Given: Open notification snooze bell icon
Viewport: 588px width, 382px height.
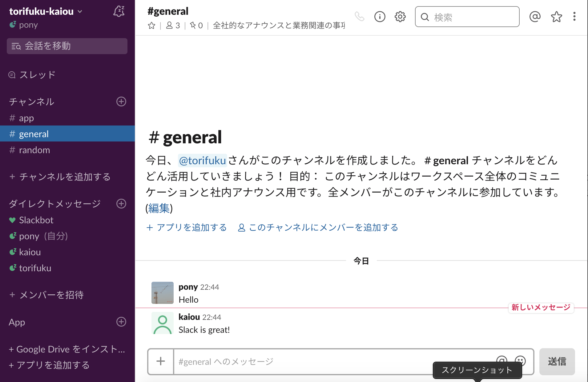Looking at the screenshot, I should (119, 11).
